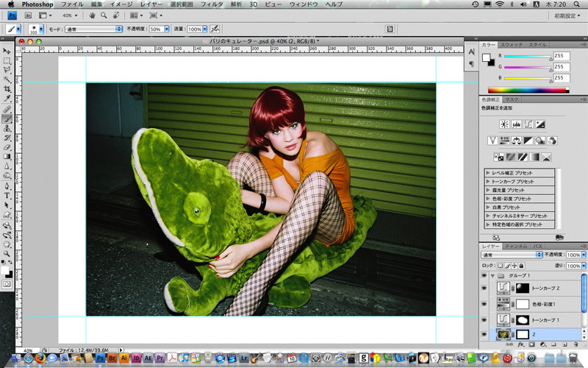Screen dimensions: 588x368
Task: Select the Brush tool in toolbox
Action: [7, 119]
